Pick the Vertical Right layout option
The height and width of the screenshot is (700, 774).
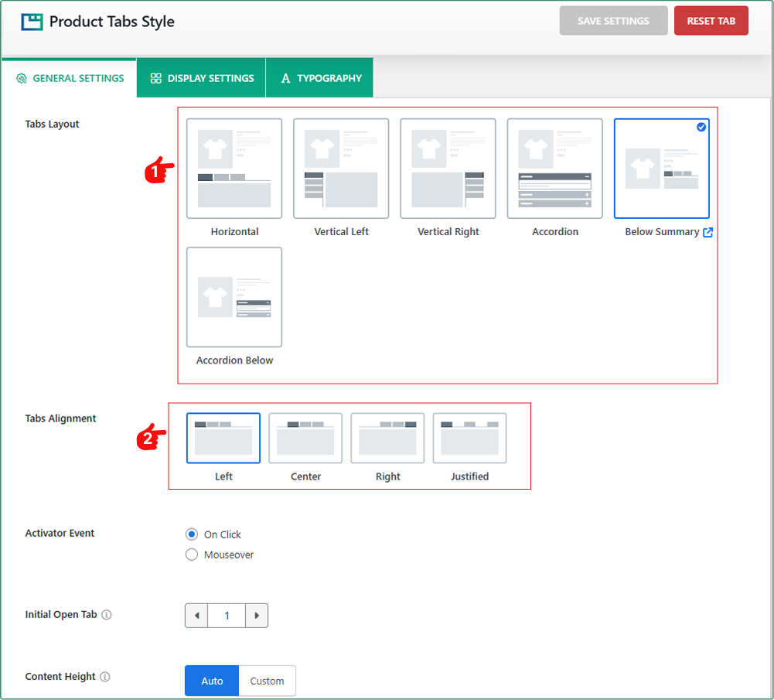(448, 169)
